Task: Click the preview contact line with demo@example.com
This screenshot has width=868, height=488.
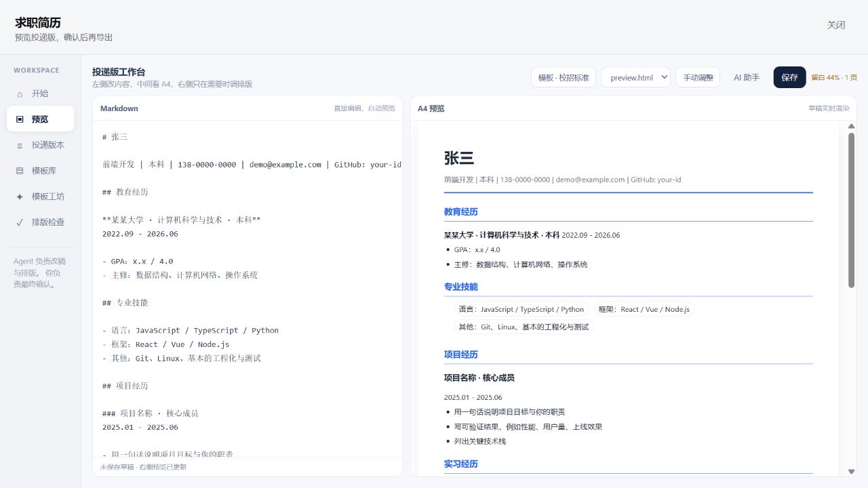Action: click(563, 180)
